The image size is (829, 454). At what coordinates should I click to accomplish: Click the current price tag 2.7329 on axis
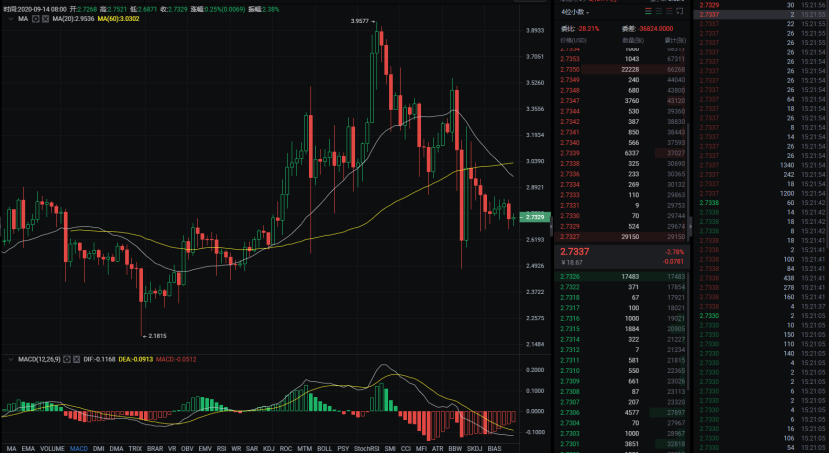[x=535, y=217]
